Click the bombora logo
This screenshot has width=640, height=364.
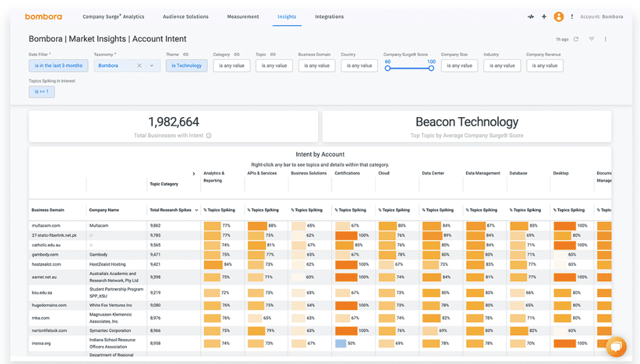pos(44,17)
